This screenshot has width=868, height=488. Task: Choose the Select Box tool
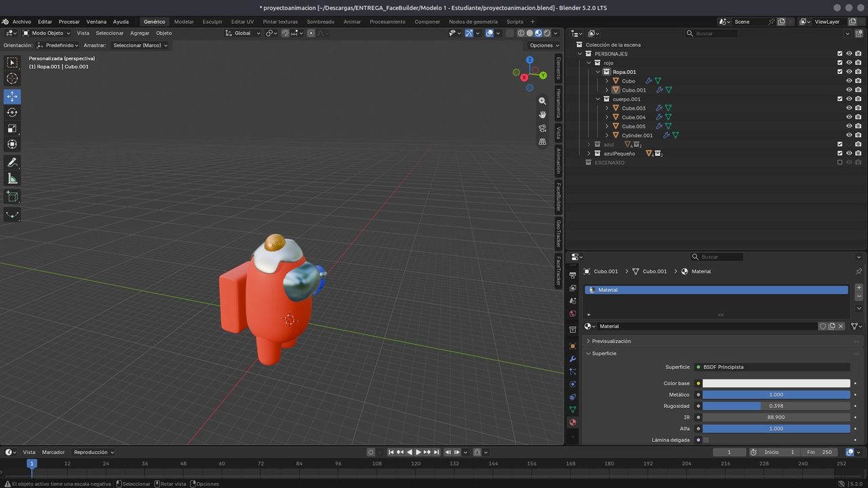(12, 62)
